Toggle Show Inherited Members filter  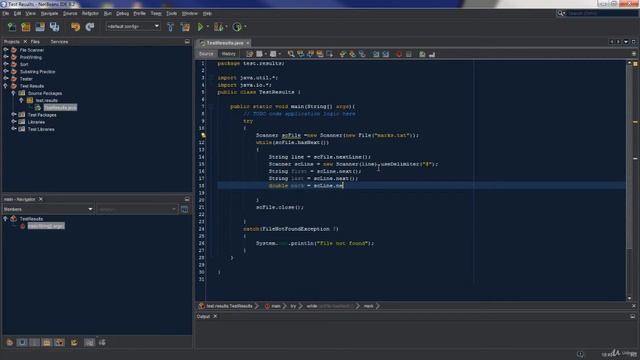9,342
